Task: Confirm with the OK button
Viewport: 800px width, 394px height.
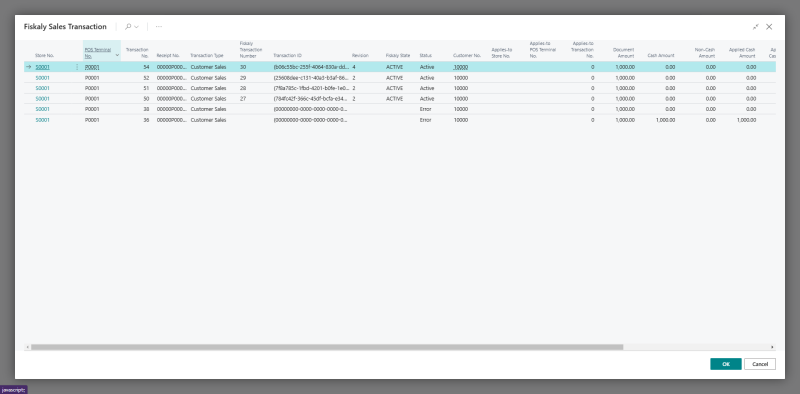Action: coord(726,364)
